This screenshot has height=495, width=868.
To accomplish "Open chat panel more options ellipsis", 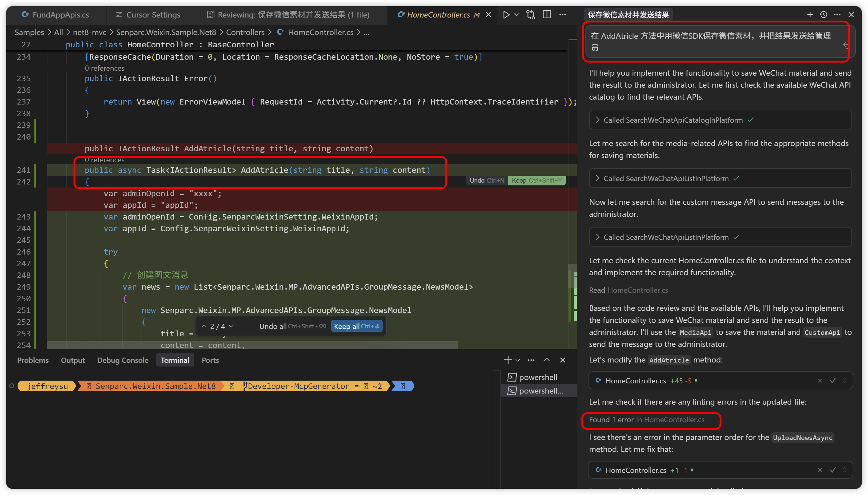I will click(x=837, y=15).
